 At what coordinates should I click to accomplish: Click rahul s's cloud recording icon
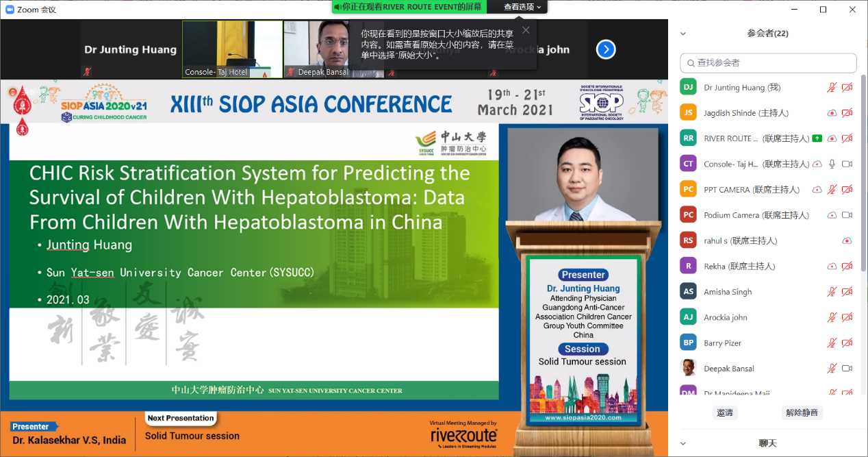coord(847,240)
